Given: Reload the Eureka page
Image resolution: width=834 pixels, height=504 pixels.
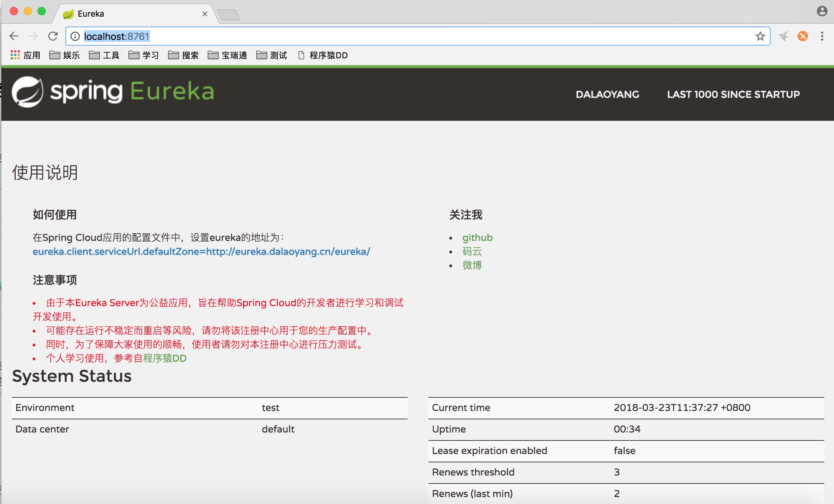Looking at the screenshot, I should [53, 36].
